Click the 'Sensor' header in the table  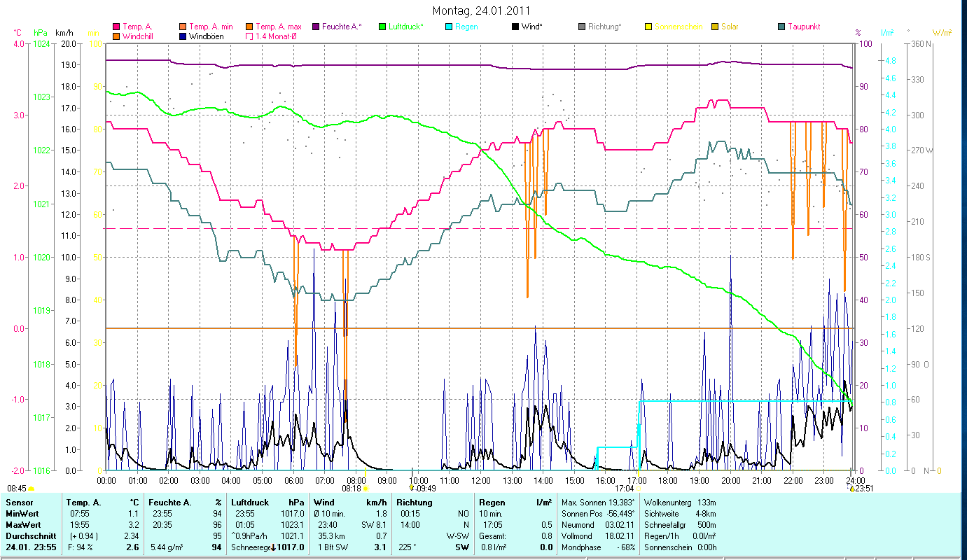click(18, 503)
